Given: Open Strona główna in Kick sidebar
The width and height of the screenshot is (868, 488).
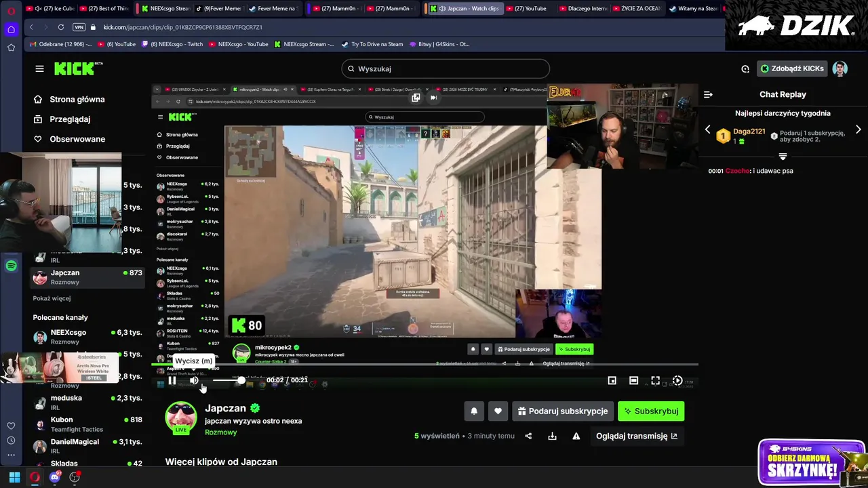Looking at the screenshot, I should [69, 99].
